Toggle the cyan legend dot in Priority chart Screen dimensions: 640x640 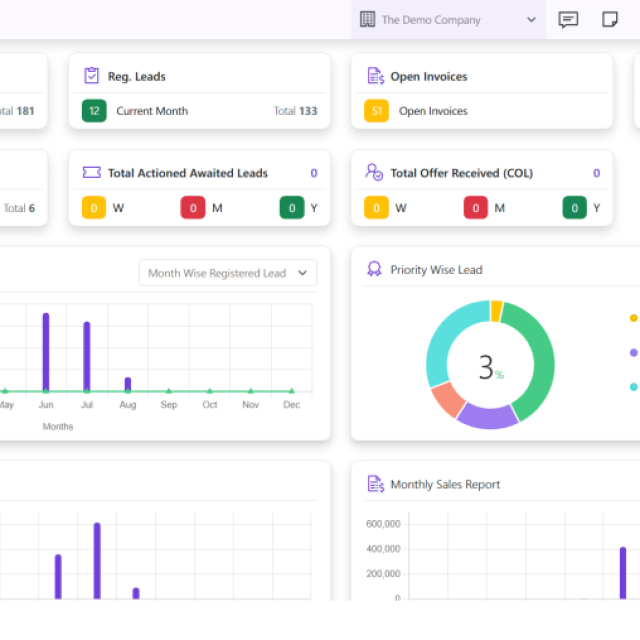633,387
